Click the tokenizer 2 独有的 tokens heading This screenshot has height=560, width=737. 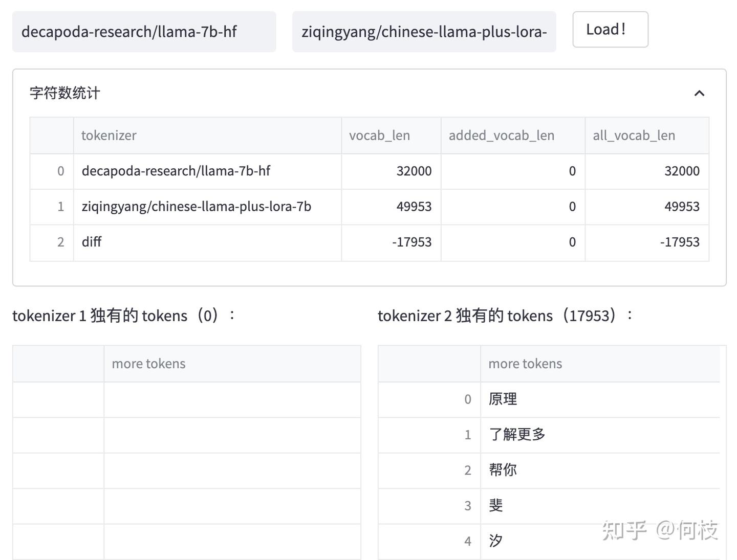[506, 316]
